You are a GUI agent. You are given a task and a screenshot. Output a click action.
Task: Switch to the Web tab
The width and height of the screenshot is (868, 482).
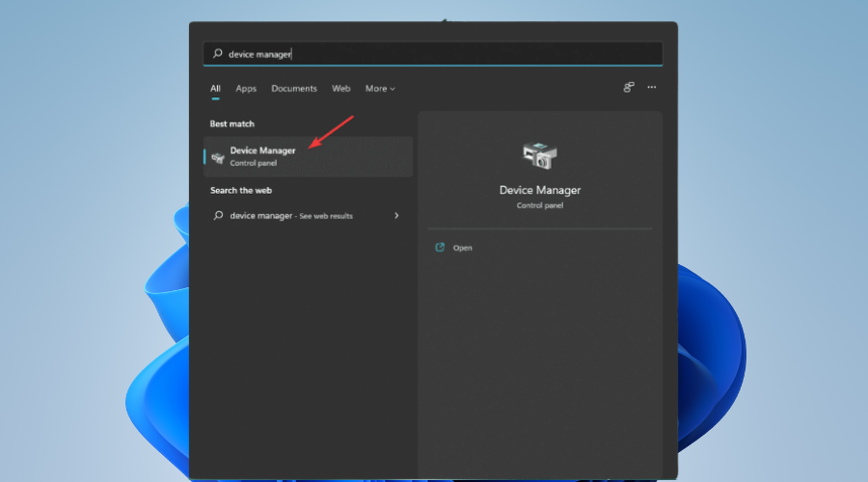pyautogui.click(x=341, y=89)
